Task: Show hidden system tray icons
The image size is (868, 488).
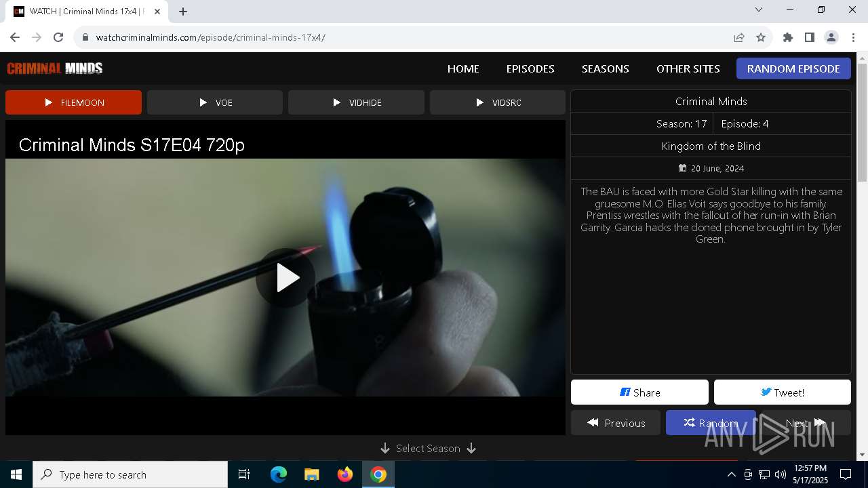Action: click(731, 474)
